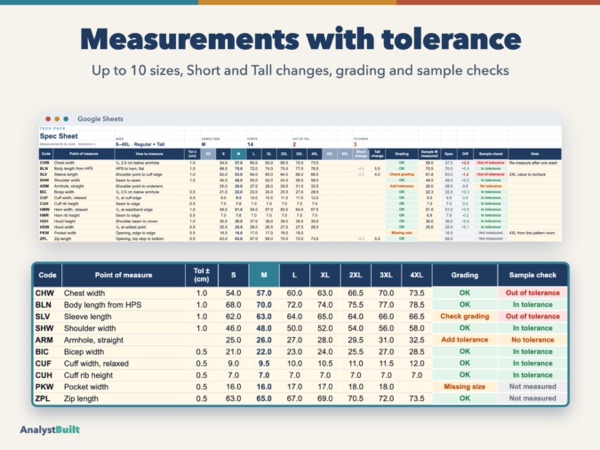Click 'Out of tolerance' in the Chest width row
Image resolution: width=600 pixels, height=450 pixels.
pyautogui.click(x=533, y=293)
